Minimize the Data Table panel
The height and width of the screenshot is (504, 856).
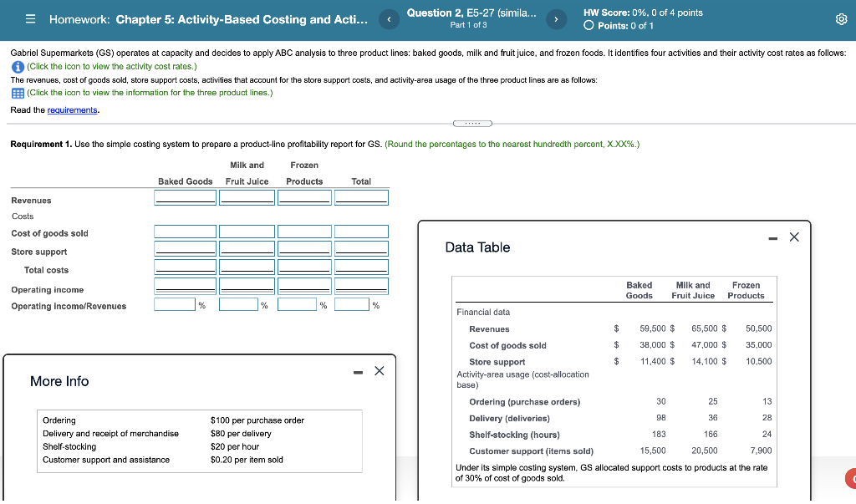773,237
